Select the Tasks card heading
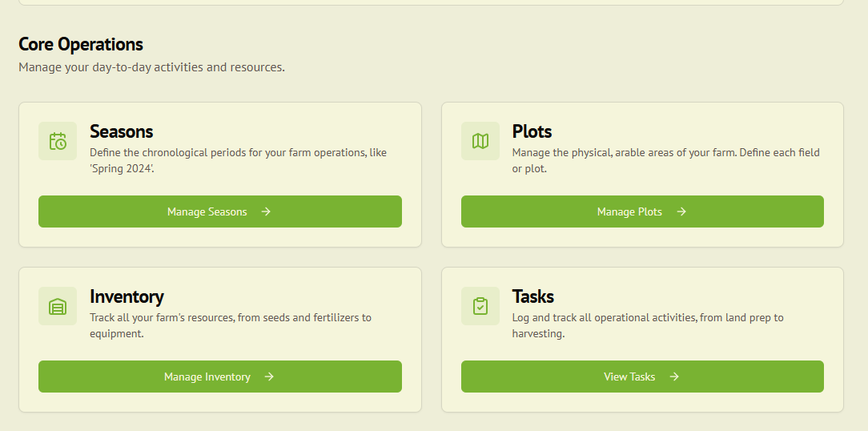 (x=533, y=296)
